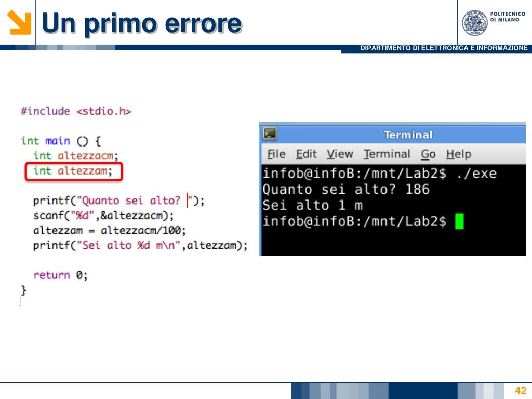This screenshot has width=532, height=399.
Task: Open the Go menu in Terminal
Action: [x=428, y=154]
